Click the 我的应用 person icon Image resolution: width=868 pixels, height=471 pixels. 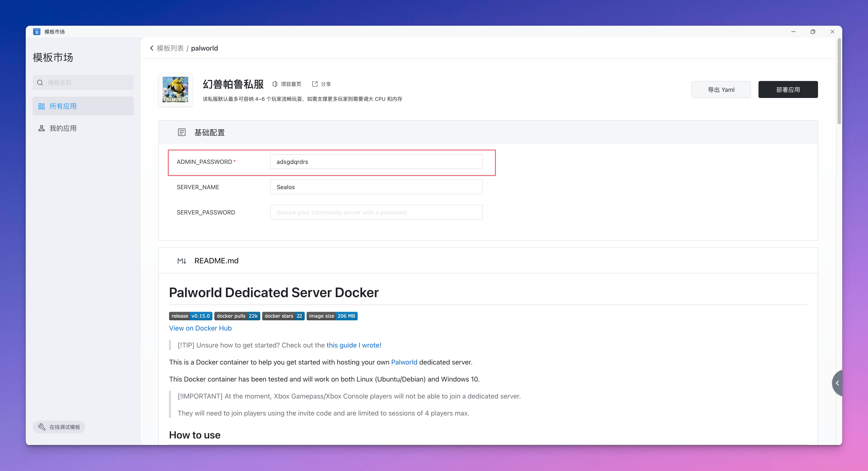pyautogui.click(x=41, y=128)
